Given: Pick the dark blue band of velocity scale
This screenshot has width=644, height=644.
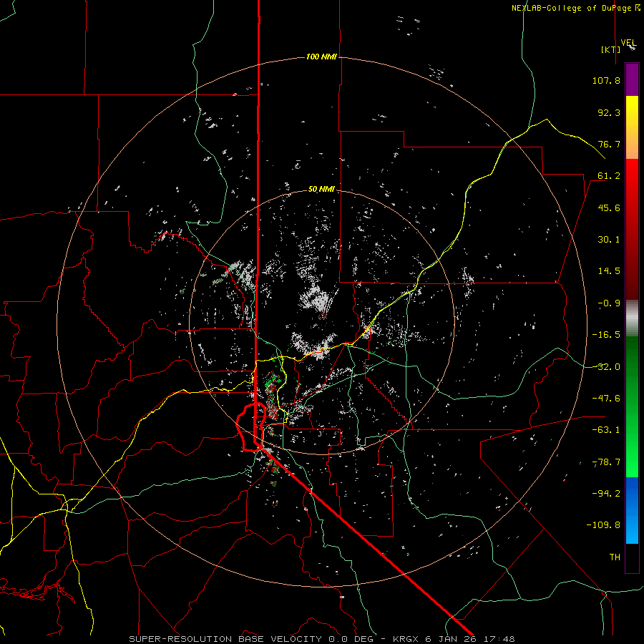Looking at the screenshot, I should [x=632, y=491].
